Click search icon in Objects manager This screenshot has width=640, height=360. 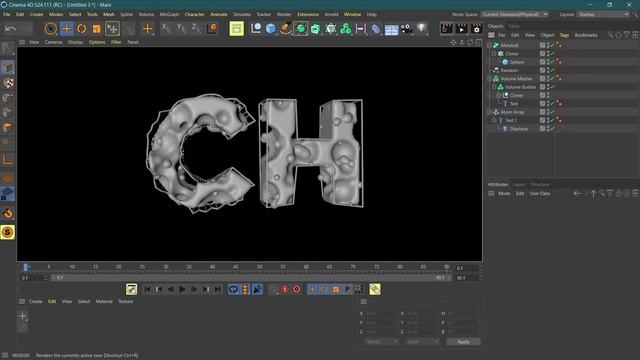pyautogui.click(x=610, y=35)
